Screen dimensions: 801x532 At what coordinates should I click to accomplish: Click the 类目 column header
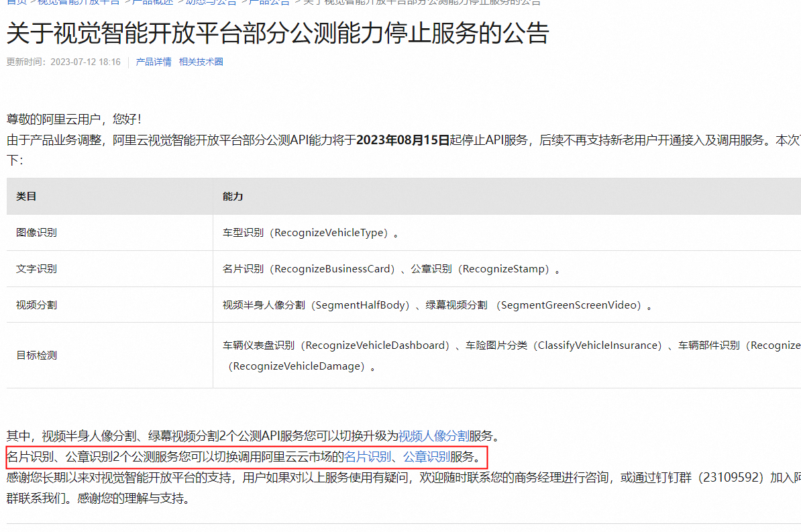click(x=26, y=197)
